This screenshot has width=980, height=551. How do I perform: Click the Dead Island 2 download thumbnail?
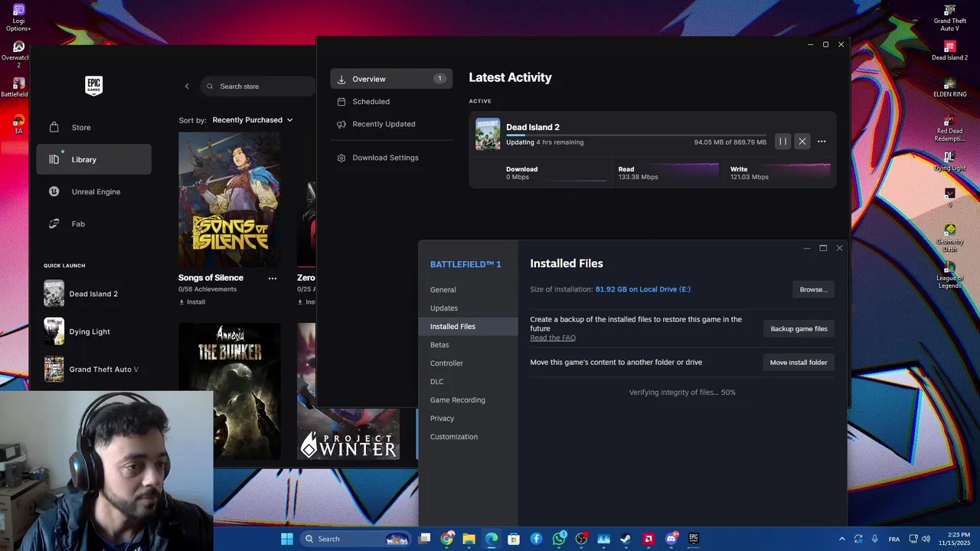coord(488,134)
